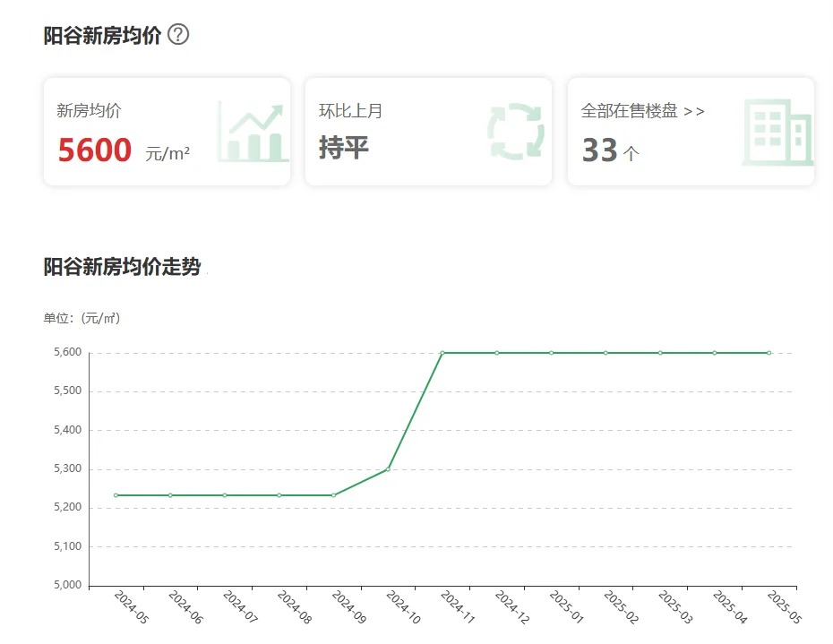Click the 新房均价 card label

[89, 111]
